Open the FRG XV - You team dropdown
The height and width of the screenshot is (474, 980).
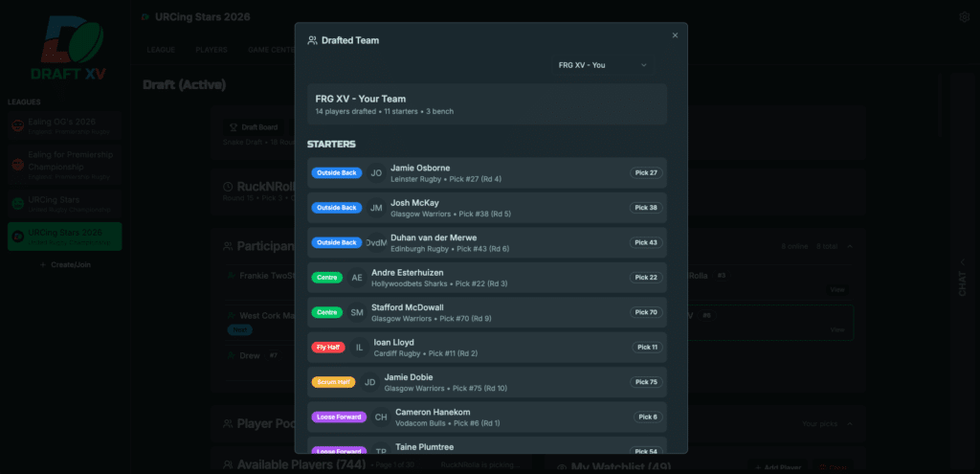click(x=603, y=65)
